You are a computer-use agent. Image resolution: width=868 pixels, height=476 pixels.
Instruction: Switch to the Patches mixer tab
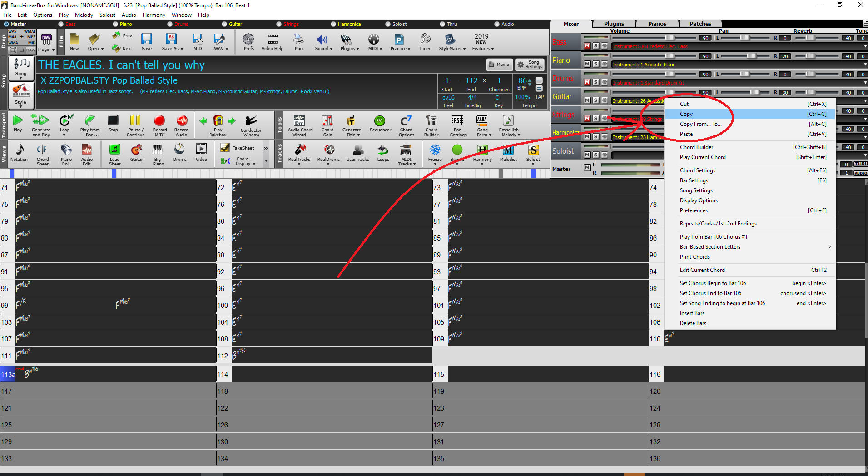point(700,24)
